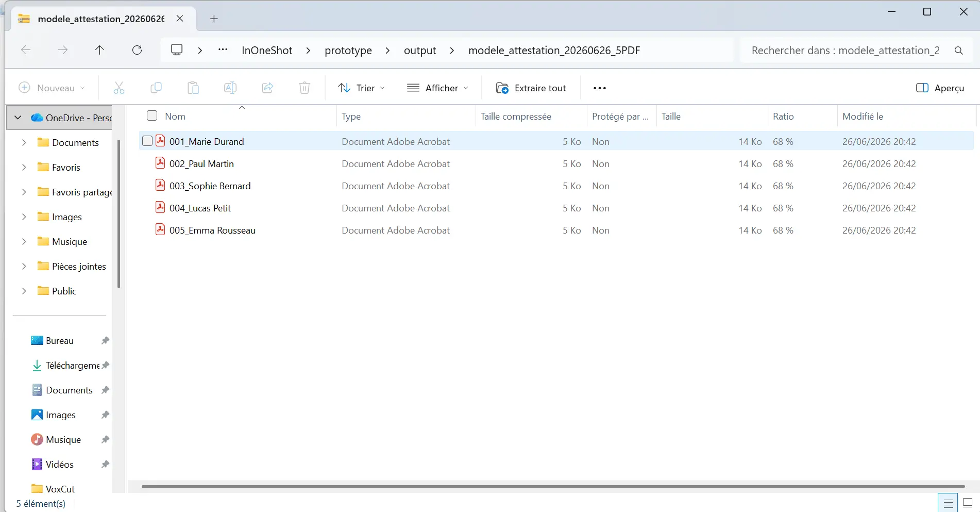Sort by the Modifié le column header
This screenshot has width=980, height=512.
(906, 117)
